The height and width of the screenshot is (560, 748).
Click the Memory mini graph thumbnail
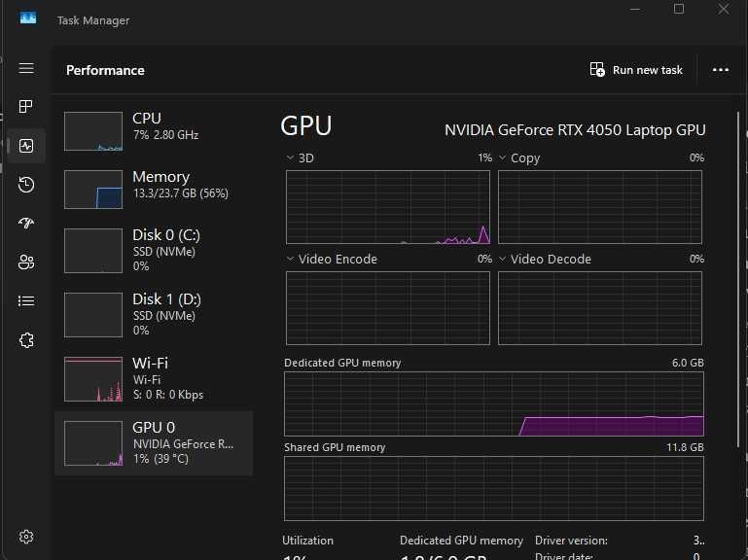[93, 190]
